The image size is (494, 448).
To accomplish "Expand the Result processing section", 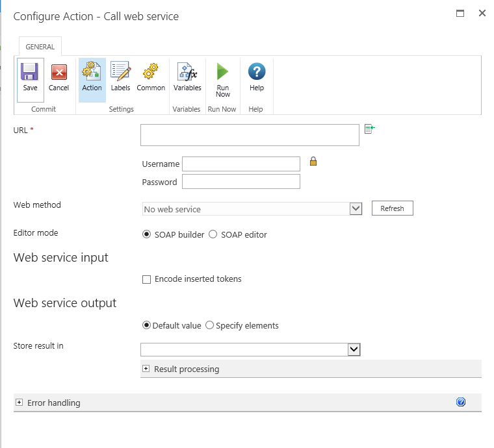I will 146,369.
